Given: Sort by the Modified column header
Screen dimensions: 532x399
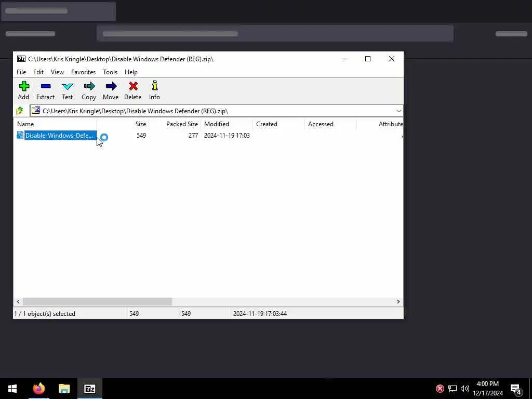Looking at the screenshot, I should [227, 124].
